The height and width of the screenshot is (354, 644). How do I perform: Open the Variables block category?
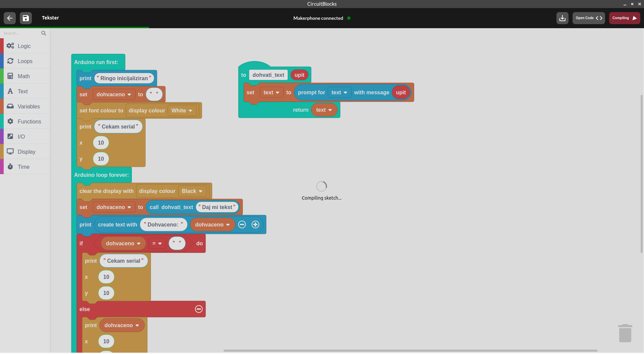click(25, 106)
